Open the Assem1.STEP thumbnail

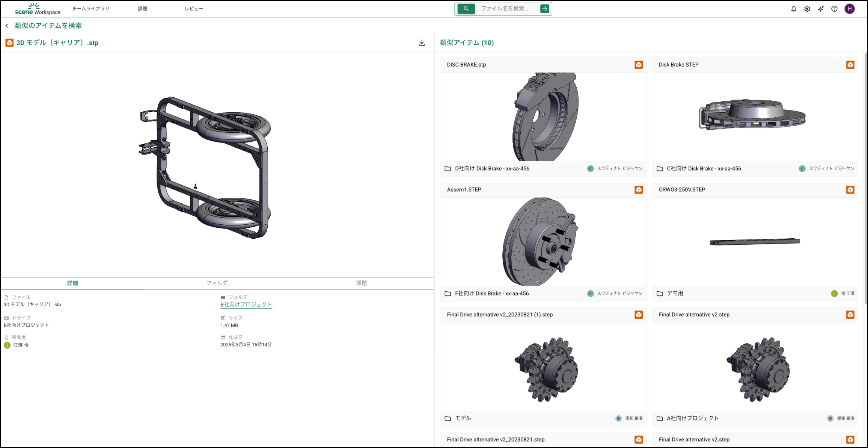click(x=542, y=241)
